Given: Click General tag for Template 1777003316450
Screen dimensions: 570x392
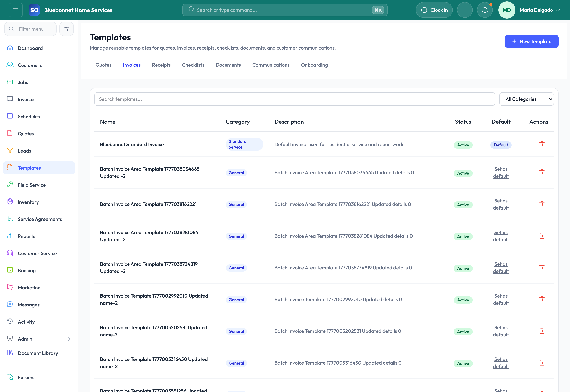Looking at the screenshot, I should pos(236,363).
